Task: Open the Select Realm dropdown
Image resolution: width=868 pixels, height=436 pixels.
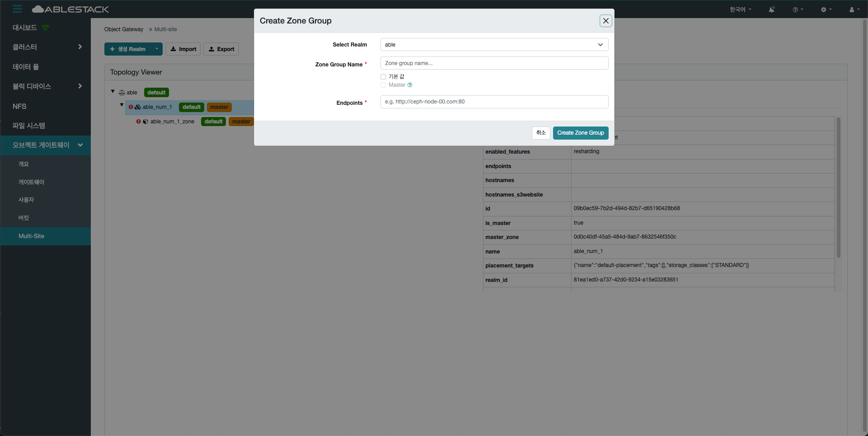Action: 494,45
